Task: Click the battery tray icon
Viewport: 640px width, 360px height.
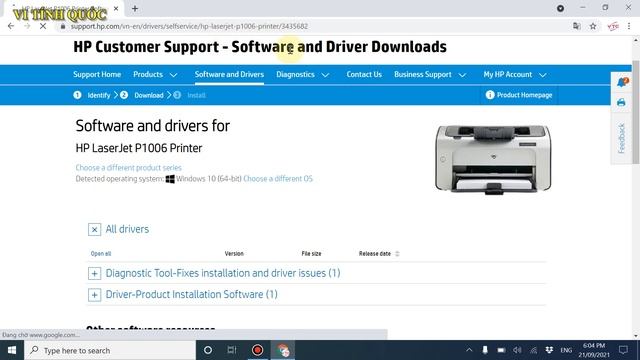Action: pos(501,350)
